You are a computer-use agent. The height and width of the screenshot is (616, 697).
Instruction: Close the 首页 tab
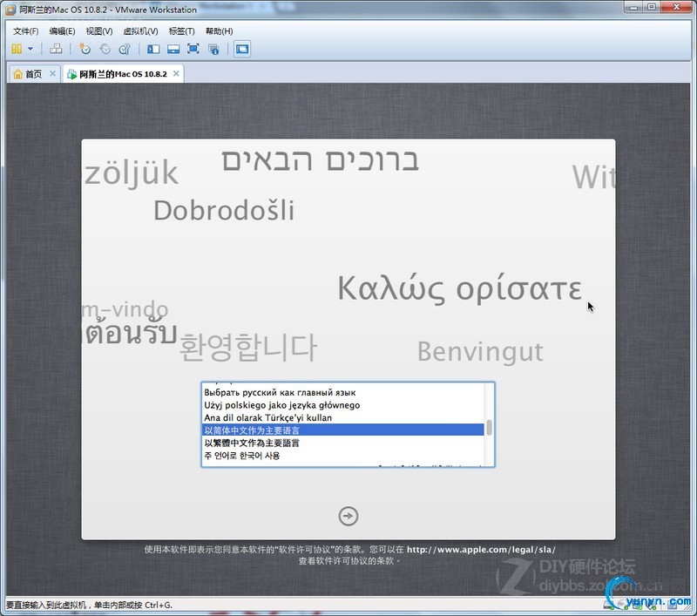point(52,73)
